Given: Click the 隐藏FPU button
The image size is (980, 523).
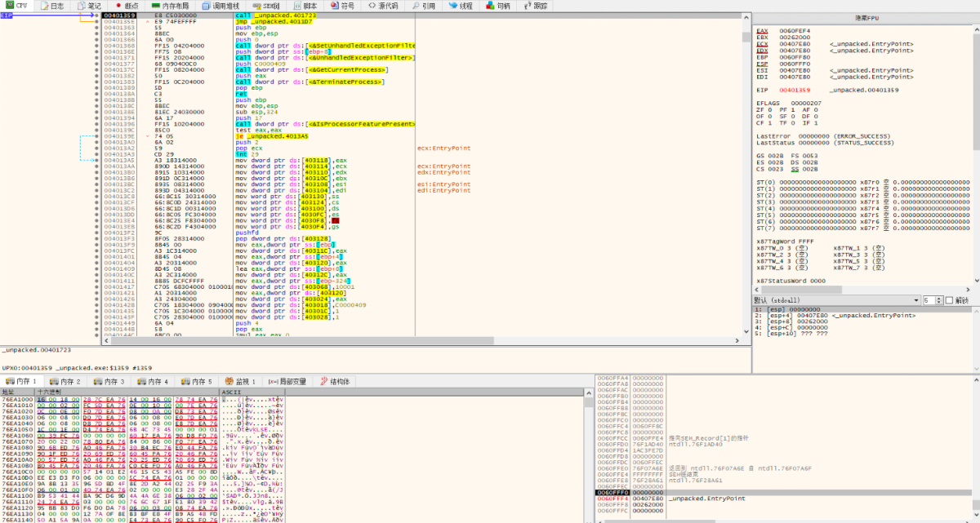Looking at the screenshot, I should coord(866,17).
